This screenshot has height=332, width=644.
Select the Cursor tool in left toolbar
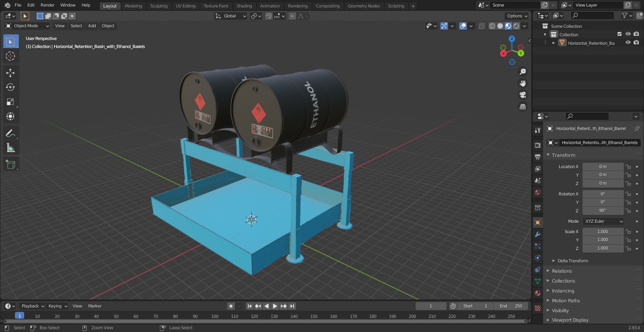pyautogui.click(x=10, y=56)
